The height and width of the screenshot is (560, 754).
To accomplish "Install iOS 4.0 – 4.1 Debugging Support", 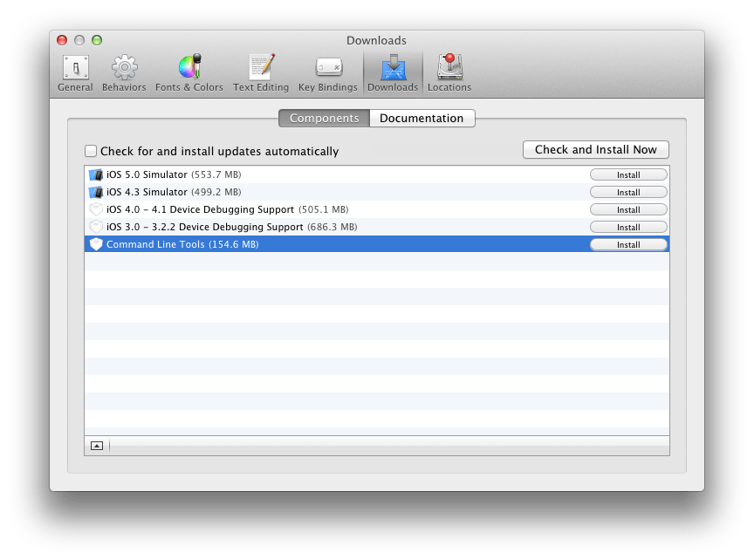I will [x=628, y=209].
